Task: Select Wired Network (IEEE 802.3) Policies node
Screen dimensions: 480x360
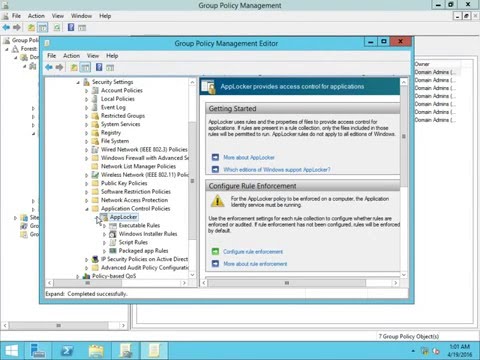Action: pos(144,149)
